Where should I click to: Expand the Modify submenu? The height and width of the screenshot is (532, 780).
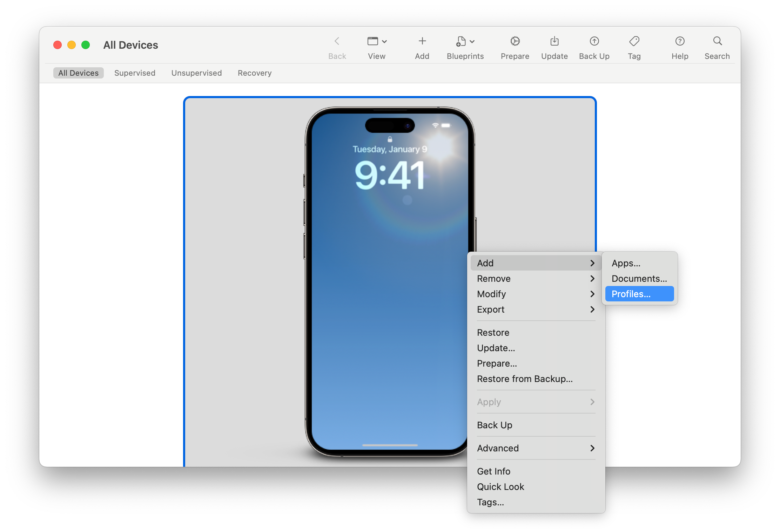coord(536,294)
